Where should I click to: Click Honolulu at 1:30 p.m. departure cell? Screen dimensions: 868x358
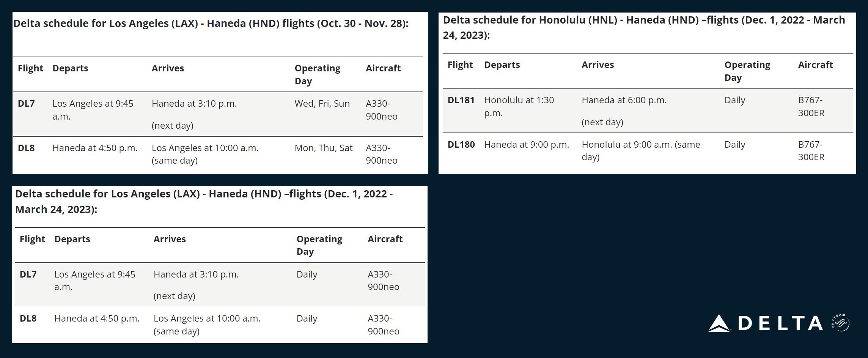tap(519, 107)
